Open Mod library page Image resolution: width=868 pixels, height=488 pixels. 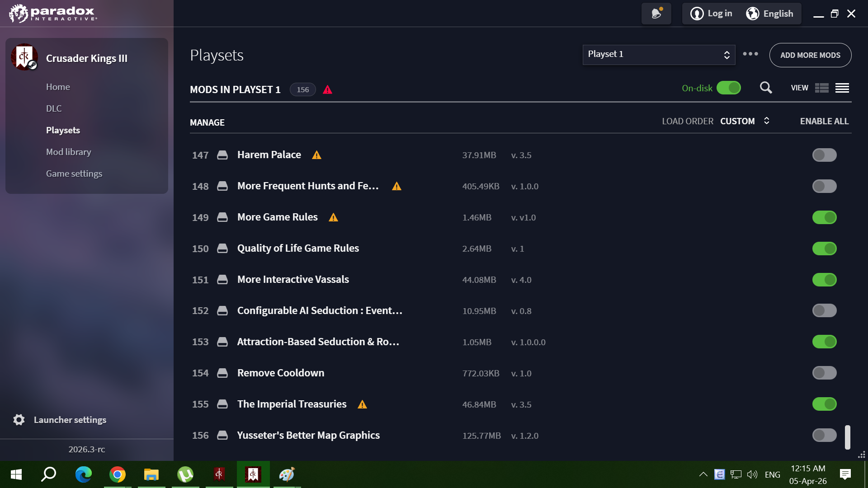tap(68, 152)
